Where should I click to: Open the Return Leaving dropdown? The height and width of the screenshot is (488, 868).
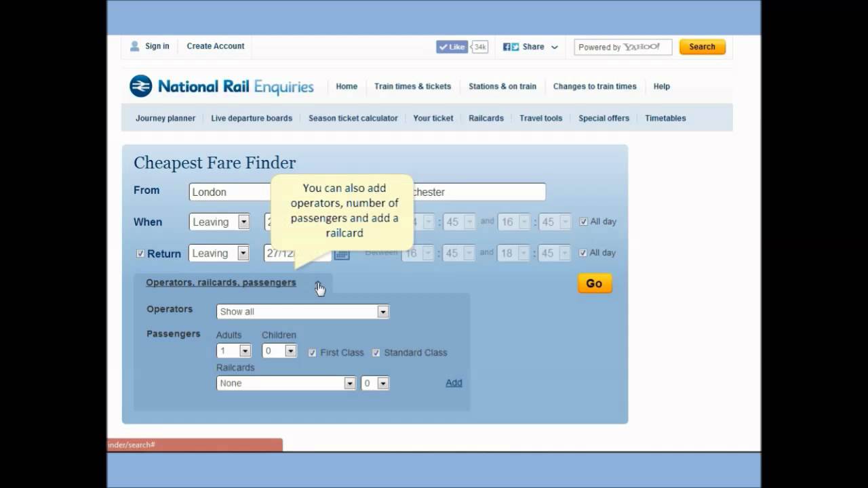pyautogui.click(x=219, y=253)
